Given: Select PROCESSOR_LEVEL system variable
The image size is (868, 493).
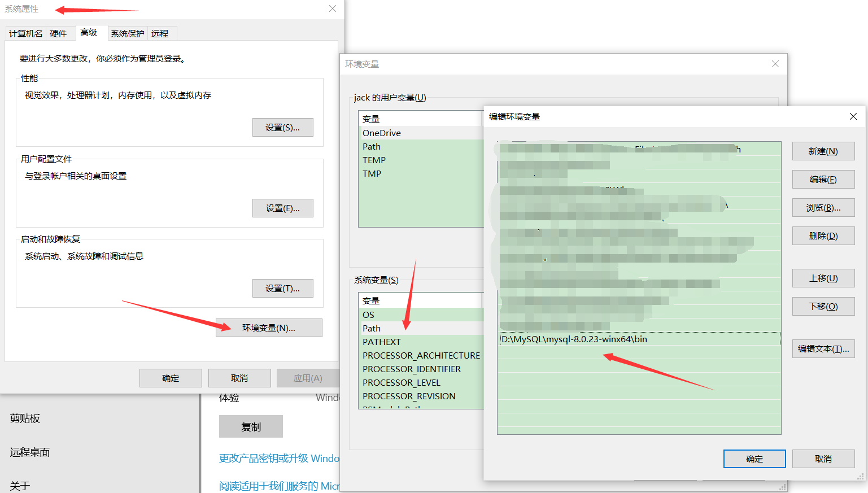Looking at the screenshot, I should pos(421,382).
